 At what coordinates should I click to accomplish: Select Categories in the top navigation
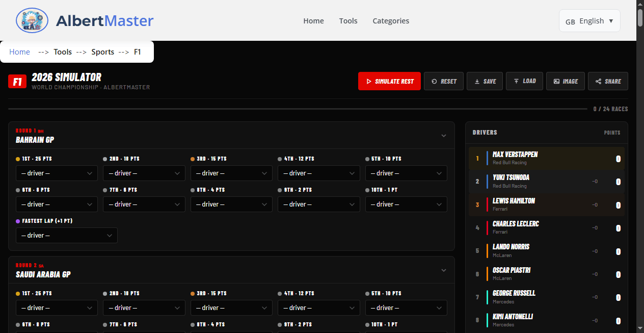[x=391, y=21]
